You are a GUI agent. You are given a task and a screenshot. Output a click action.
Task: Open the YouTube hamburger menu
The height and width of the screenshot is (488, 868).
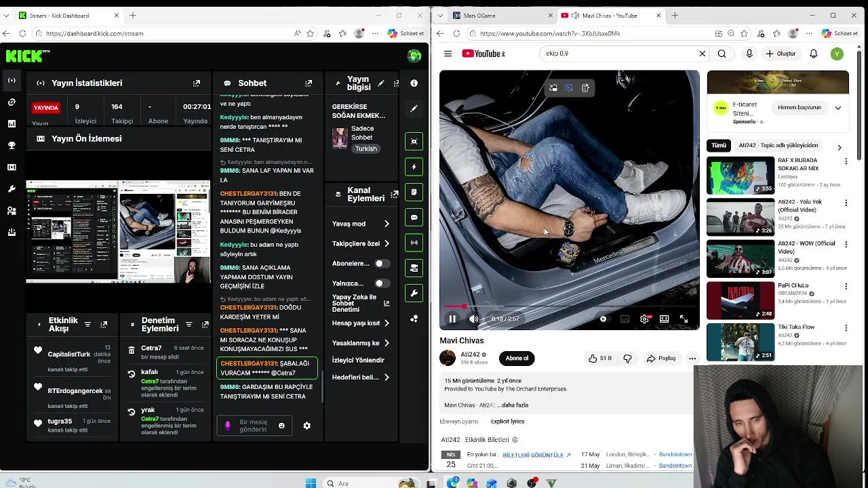click(x=448, y=54)
